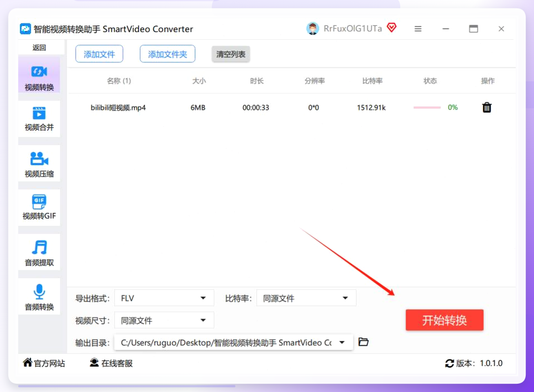Image resolution: width=534 pixels, height=392 pixels.
Task: Click the 0*0 resolution cell
Action: (313, 108)
